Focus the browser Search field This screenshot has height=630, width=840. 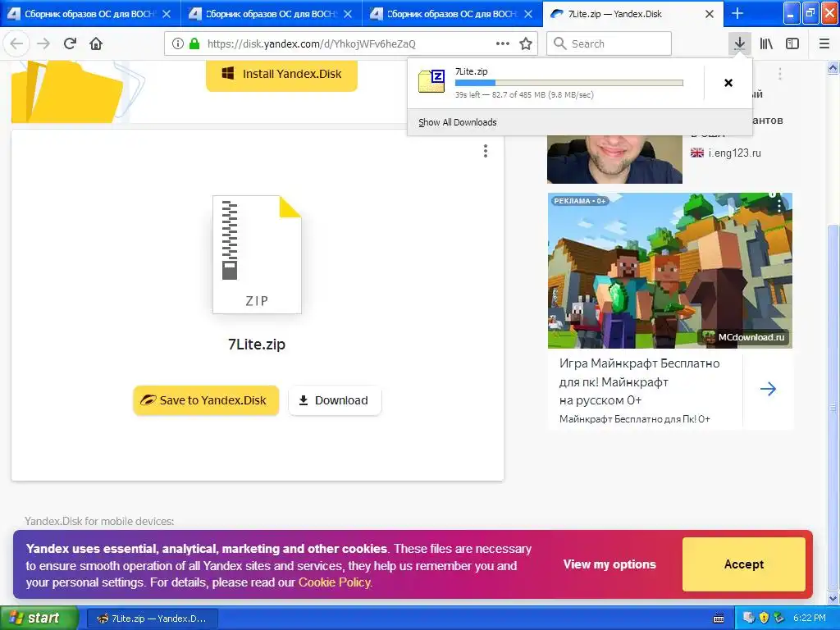click(x=609, y=43)
